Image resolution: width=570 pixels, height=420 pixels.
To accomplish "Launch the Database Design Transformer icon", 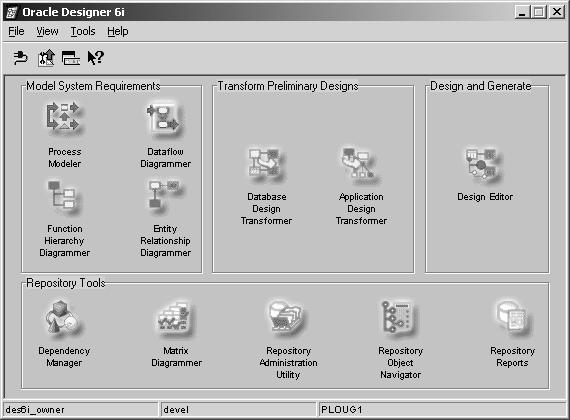I will tap(265, 162).
